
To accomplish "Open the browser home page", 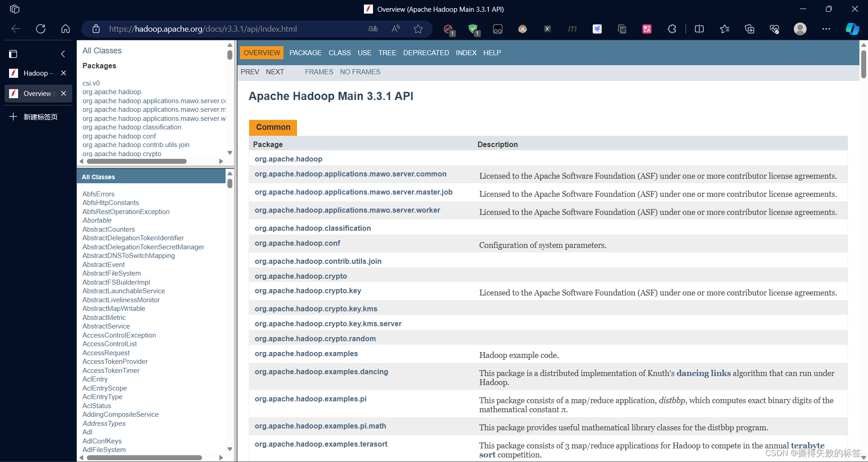I will tap(66, 29).
